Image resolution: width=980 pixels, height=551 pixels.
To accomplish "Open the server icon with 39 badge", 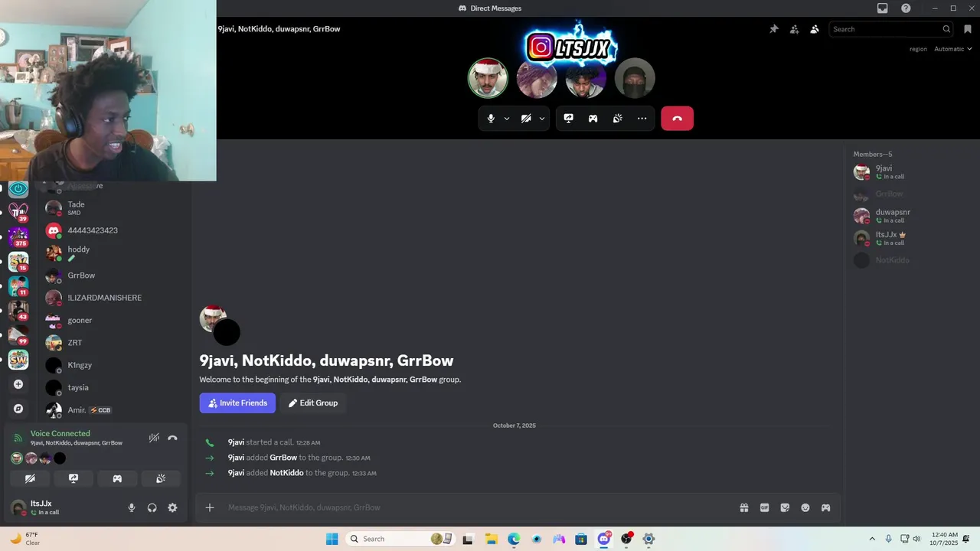I will (18, 211).
